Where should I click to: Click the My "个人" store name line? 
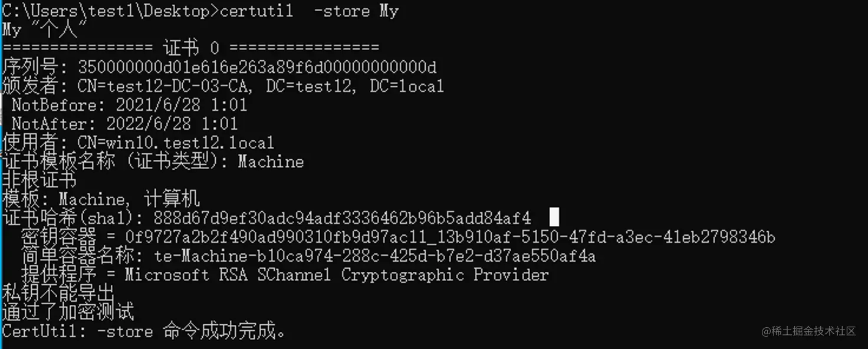tap(44, 29)
